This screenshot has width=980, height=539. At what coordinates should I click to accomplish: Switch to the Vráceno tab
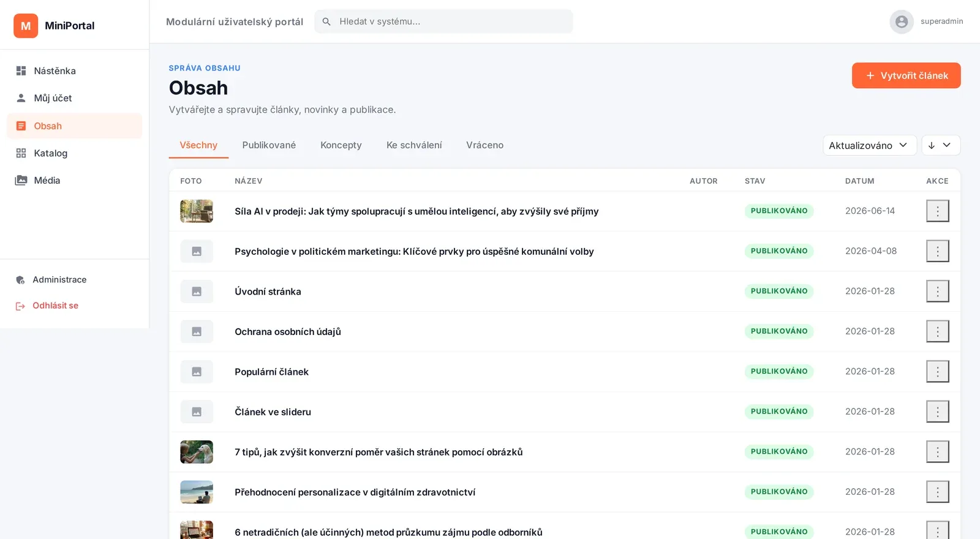[x=484, y=145]
